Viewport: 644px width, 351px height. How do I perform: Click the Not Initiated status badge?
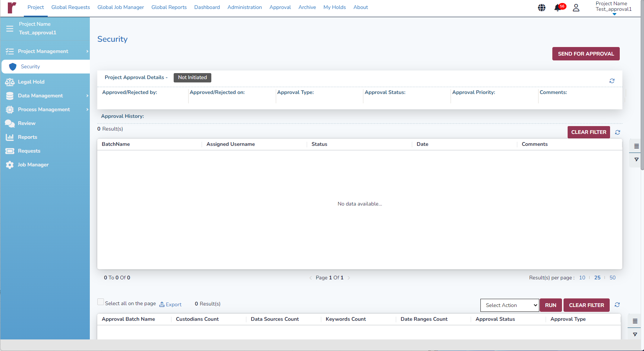(192, 78)
